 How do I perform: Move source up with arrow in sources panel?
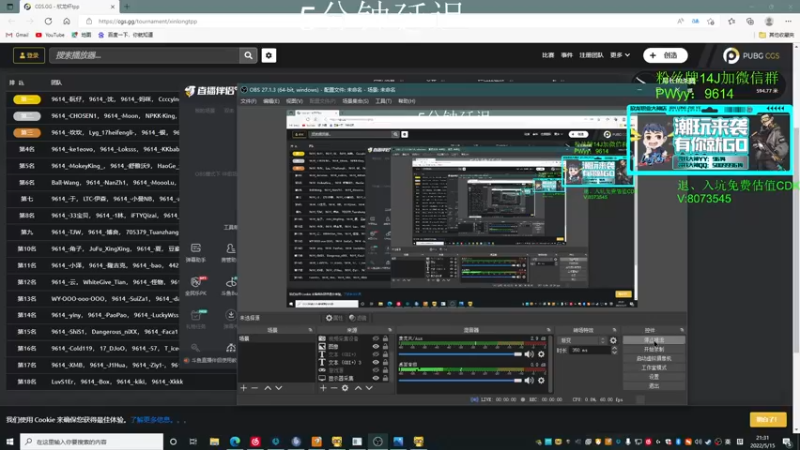coord(358,388)
